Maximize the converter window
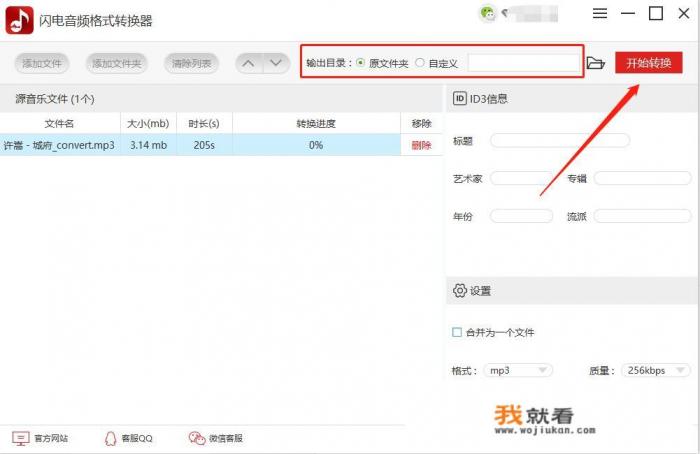Image resolution: width=700 pixels, height=454 pixels. 655,13
